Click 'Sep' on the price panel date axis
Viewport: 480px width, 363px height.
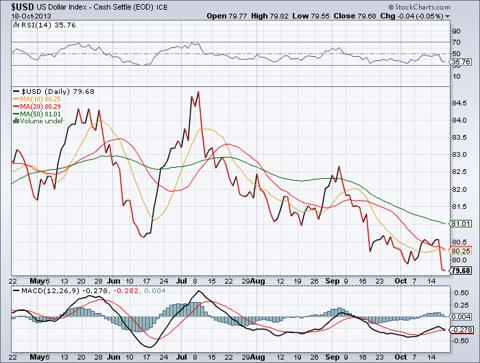[x=332, y=281]
